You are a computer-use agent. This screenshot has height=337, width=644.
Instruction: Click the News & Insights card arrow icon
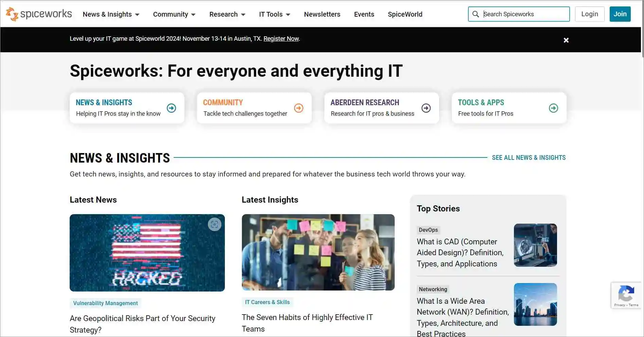click(x=172, y=108)
